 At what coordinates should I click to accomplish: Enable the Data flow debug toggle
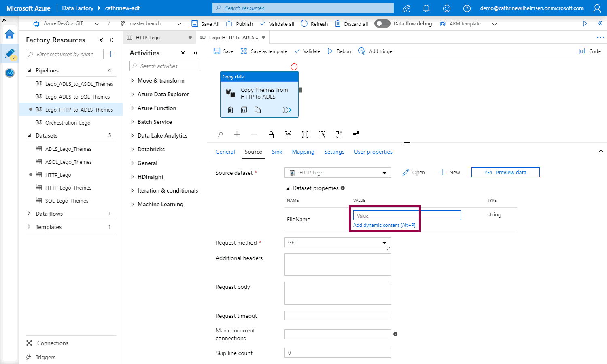pos(382,23)
